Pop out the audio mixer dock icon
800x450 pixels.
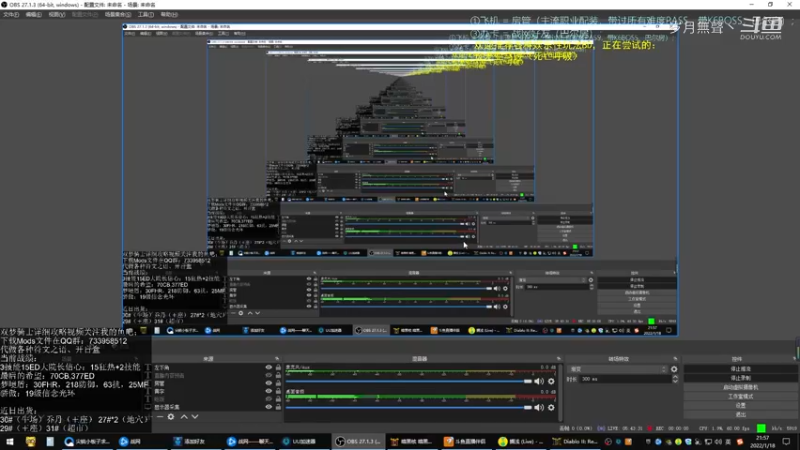559,359
